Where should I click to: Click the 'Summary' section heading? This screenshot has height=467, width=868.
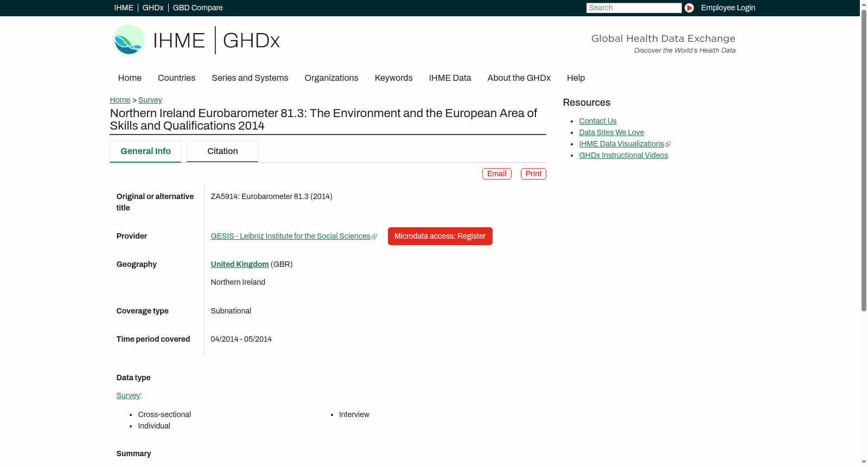tap(133, 453)
